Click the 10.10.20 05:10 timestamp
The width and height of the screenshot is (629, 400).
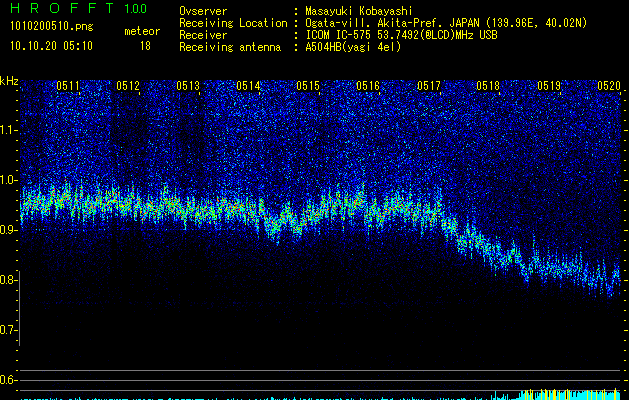(x=51, y=46)
